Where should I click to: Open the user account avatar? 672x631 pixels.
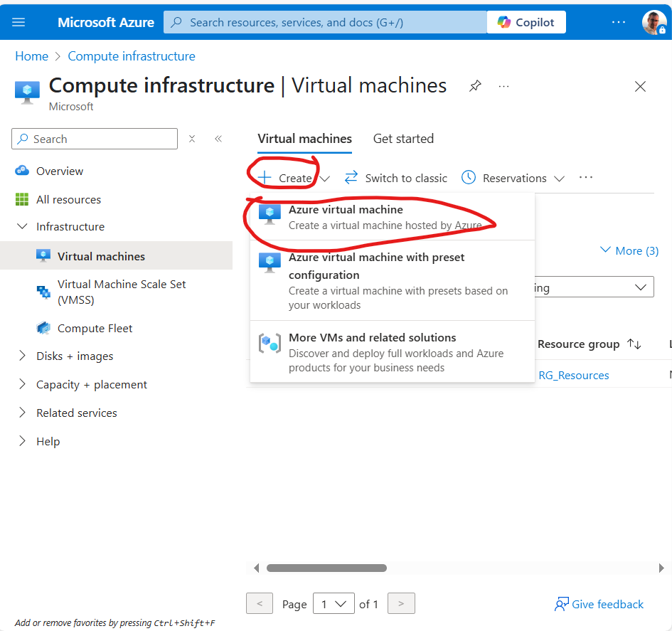pyautogui.click(x=654, y=22)
